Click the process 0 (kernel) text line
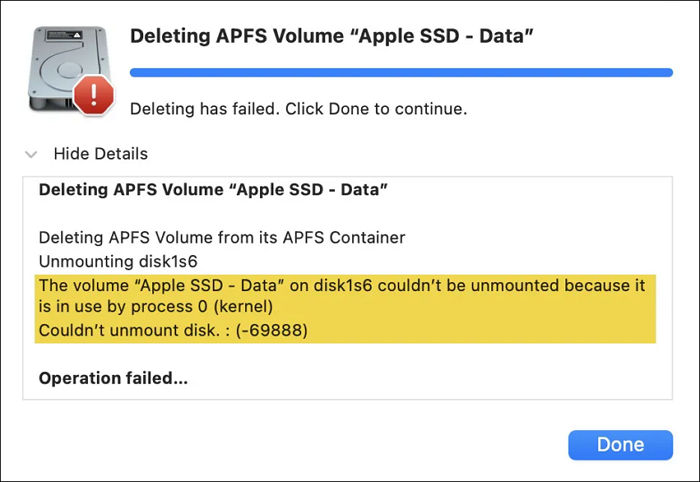 (155, 306)
